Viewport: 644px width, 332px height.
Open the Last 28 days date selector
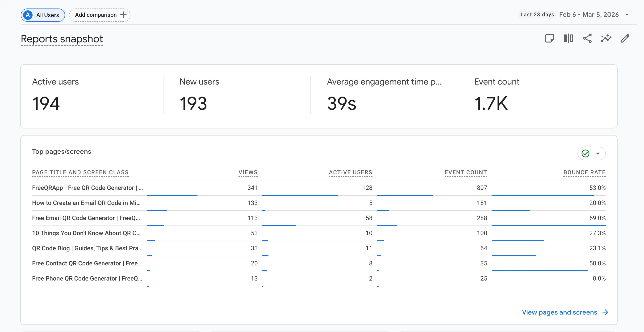537,14
